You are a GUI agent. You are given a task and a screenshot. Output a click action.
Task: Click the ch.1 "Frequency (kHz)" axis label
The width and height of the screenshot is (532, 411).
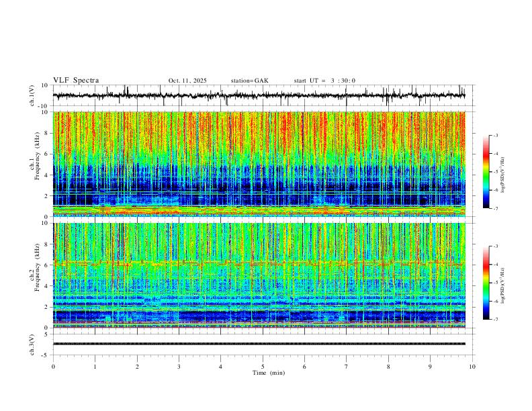[37, 156]
